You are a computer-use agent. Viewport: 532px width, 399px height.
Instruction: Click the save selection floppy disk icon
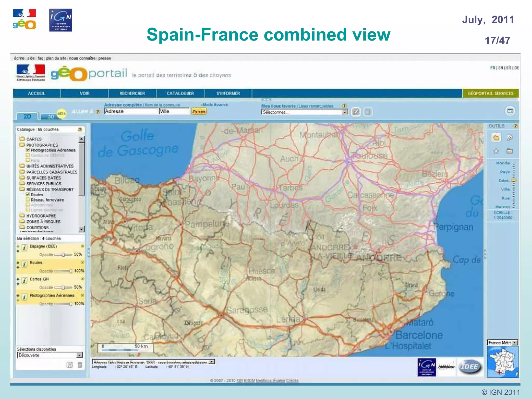[69, 365]
